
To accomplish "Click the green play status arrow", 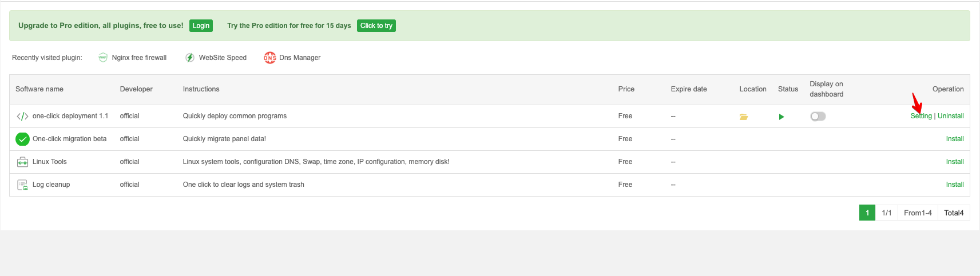I will [781, 117].
